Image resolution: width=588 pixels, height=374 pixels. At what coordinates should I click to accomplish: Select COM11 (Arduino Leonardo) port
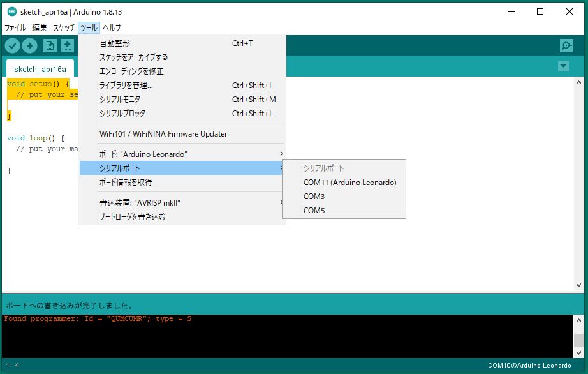(344, 183)
